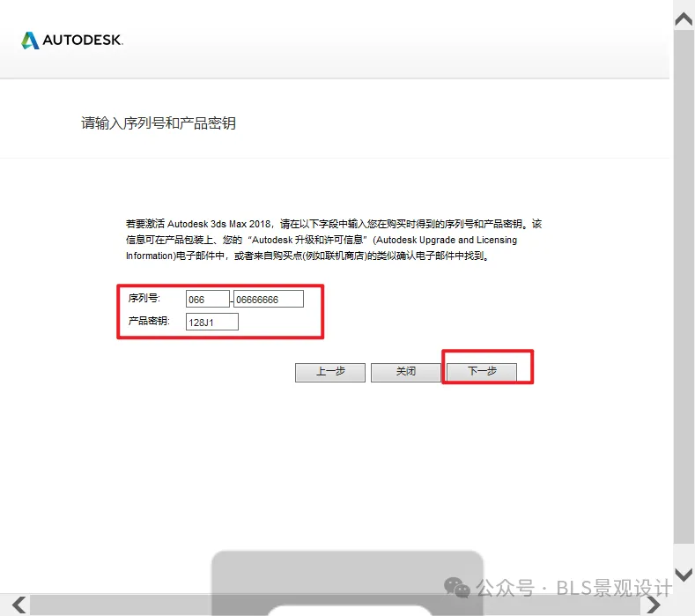The image size is (695, 616).
Task: Click the 上一步 back button
Action: click(330, 372)
